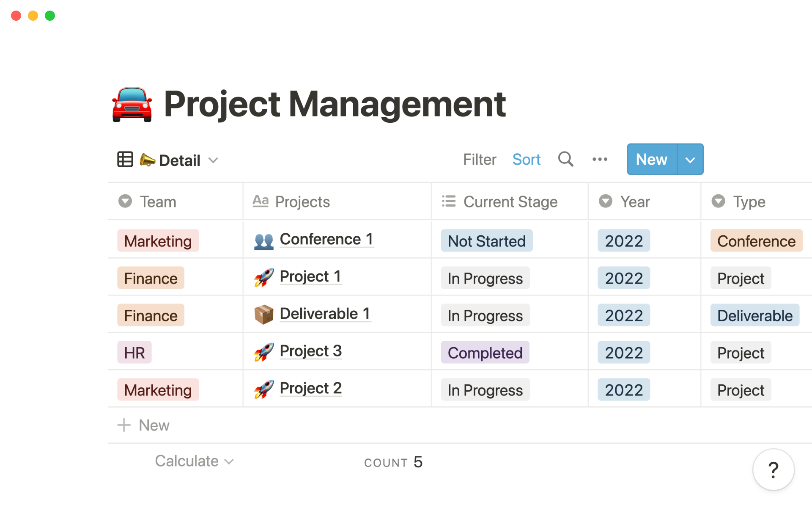Click the Current Stage column header
This screenshot has height=508, width=812.
point(510,202)
